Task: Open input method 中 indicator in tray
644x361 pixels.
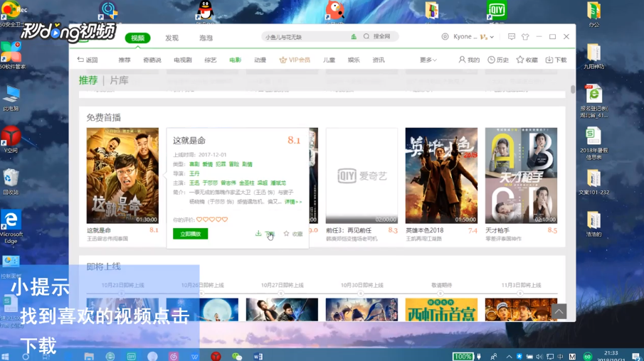Action: (560, 357)
